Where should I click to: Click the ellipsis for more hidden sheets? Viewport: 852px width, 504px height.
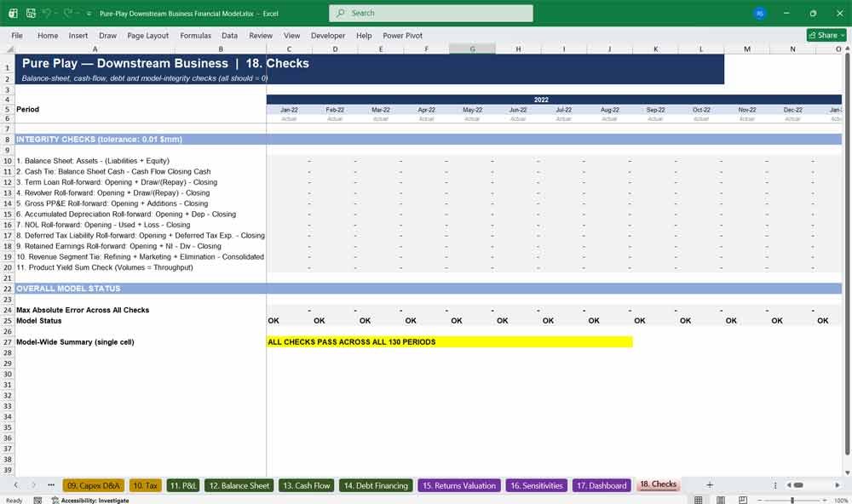point(51,485)
